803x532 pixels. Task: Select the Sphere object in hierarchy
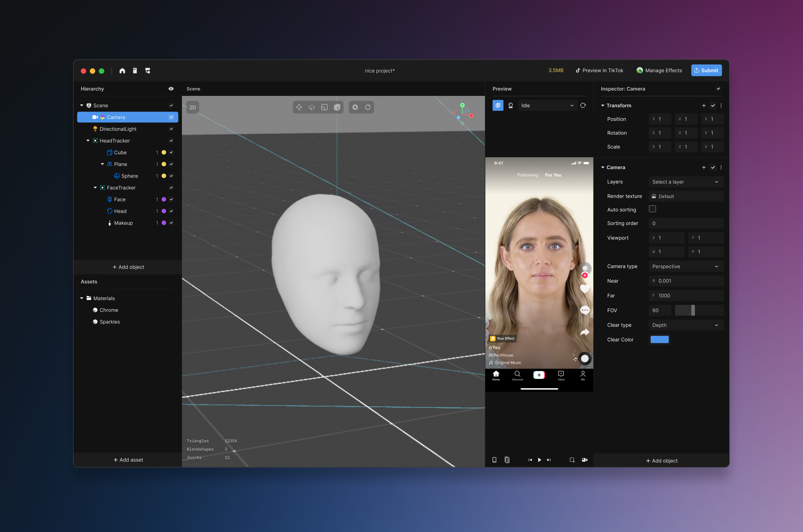click(x=129, y=176)
